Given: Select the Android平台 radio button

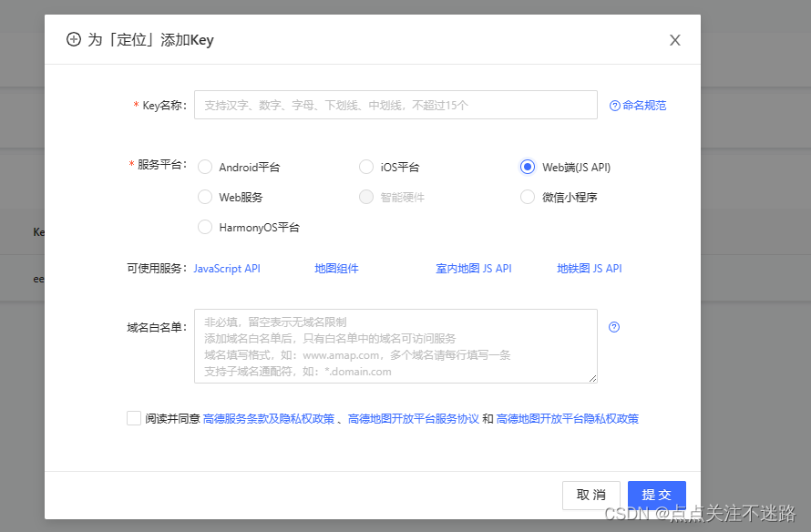Looking at the screenshot, I should [205, 167].
